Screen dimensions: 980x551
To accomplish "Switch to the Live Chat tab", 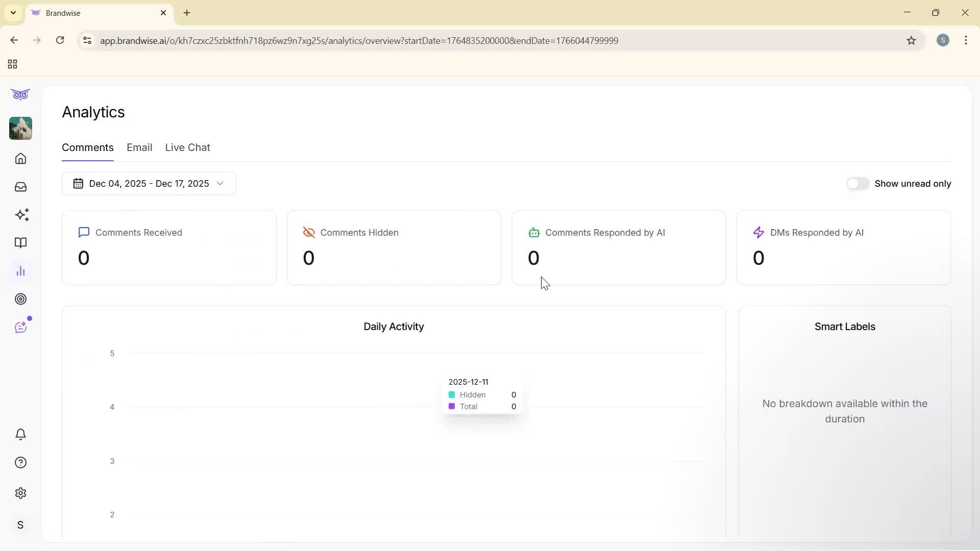I will pyautogui.click(x=187, y=147).
